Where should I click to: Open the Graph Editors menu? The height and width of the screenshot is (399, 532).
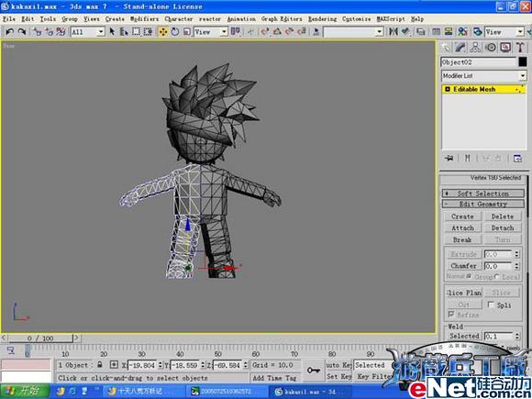pos(282,19)
